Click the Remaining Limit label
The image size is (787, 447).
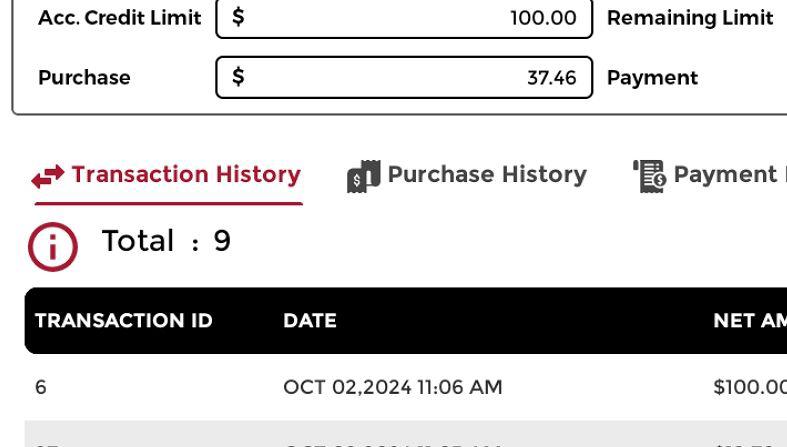pyautogui.click(x=690, y=18)
